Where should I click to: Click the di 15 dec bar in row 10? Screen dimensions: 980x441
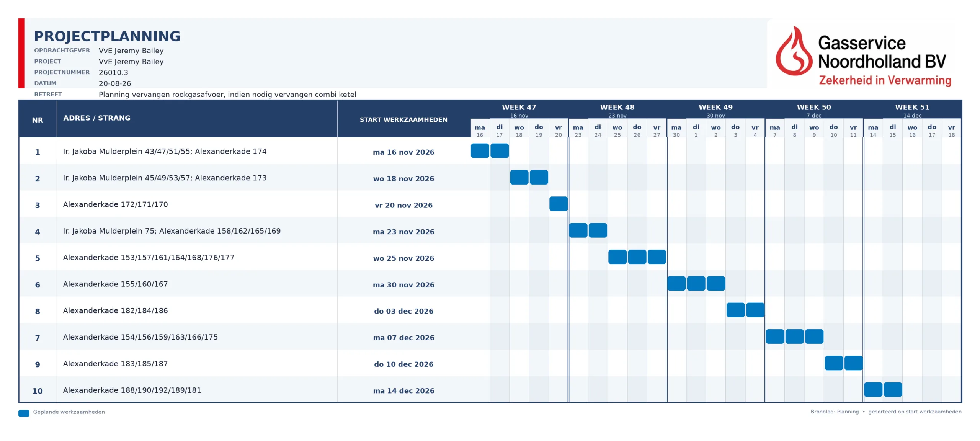click(893, 389)
